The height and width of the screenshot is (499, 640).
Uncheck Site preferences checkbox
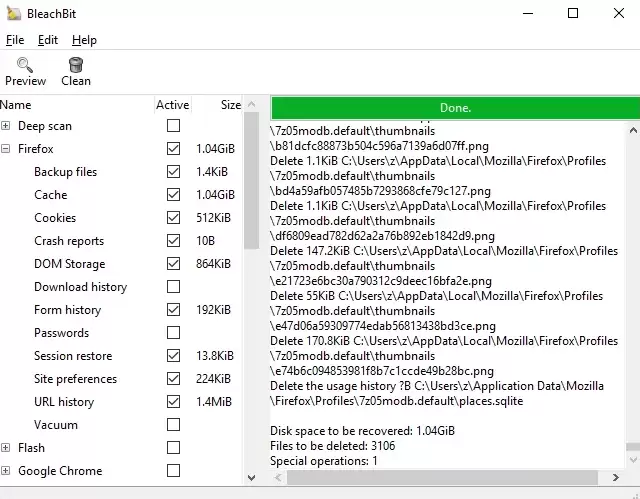(173, 379)
